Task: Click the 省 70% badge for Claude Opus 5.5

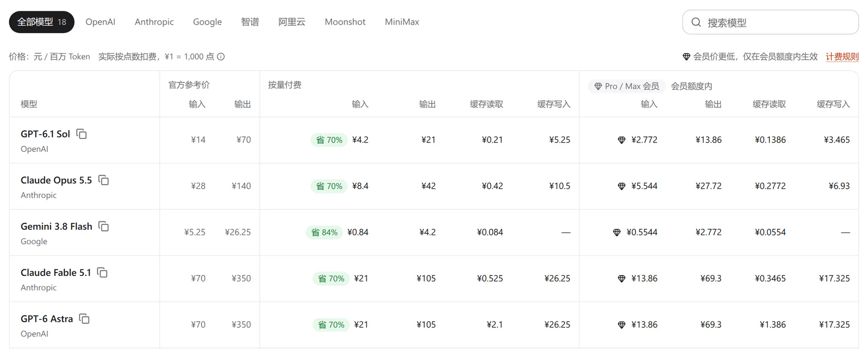Action: (329, 186)
